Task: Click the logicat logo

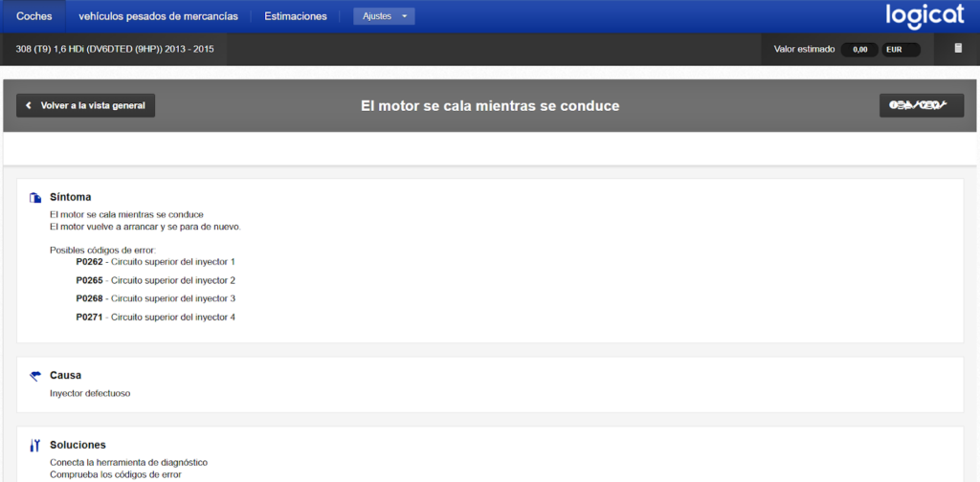Action: (x=925, y=16)
